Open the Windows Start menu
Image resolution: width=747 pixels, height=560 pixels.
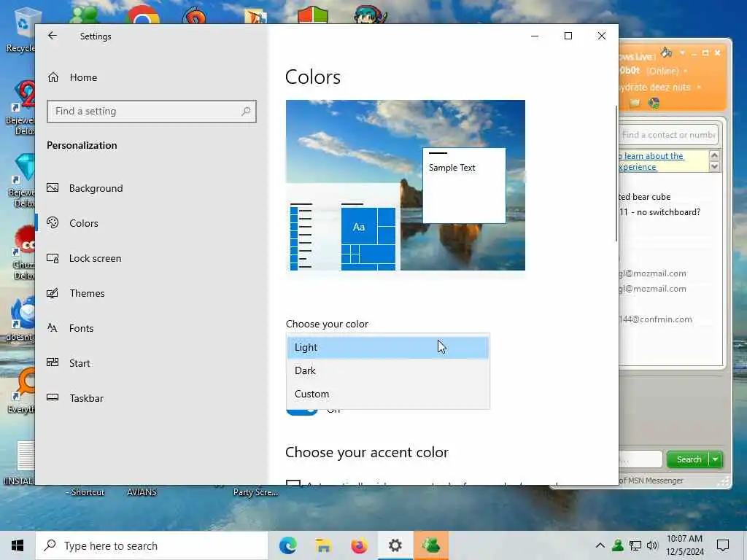pos(18,545)
